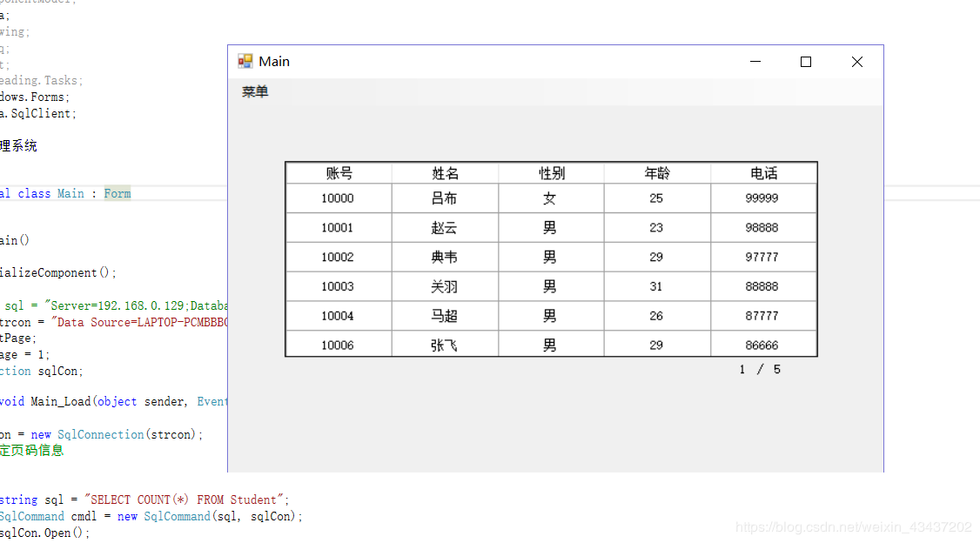
Task: Click phone cell 86666
Action: 763,344
